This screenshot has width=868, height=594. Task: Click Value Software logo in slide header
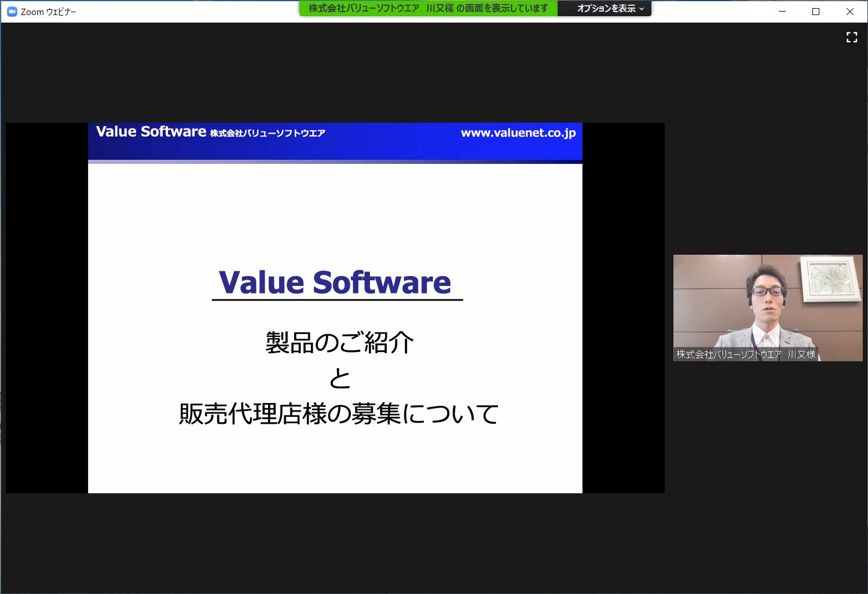pyautogui.click(x=151, y=132)
